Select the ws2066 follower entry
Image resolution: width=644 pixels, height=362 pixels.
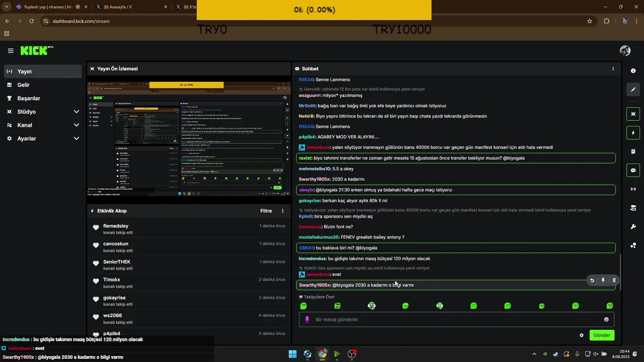[x=189, y=319]
